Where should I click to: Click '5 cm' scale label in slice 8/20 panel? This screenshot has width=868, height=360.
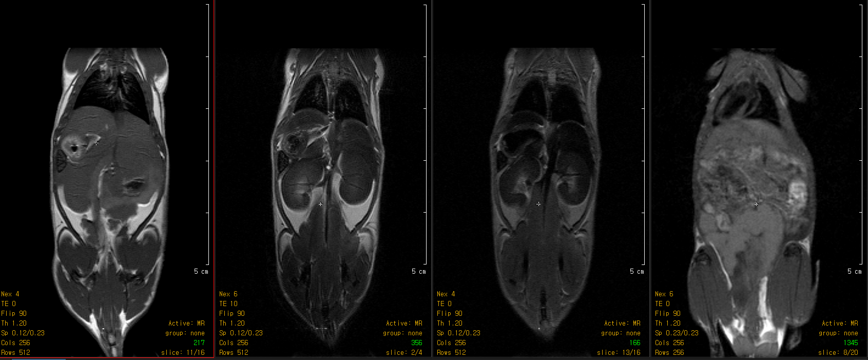coord(855,271)
